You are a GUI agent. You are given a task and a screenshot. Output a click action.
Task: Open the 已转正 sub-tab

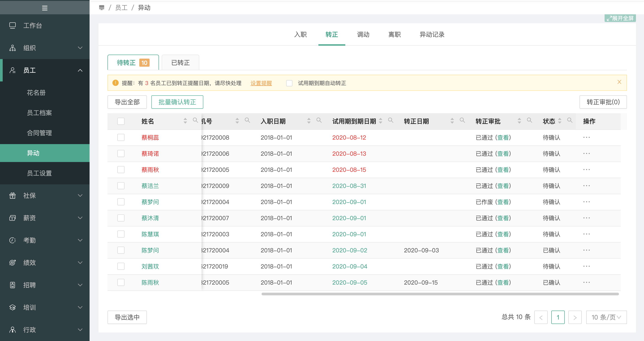click(180, 62)
